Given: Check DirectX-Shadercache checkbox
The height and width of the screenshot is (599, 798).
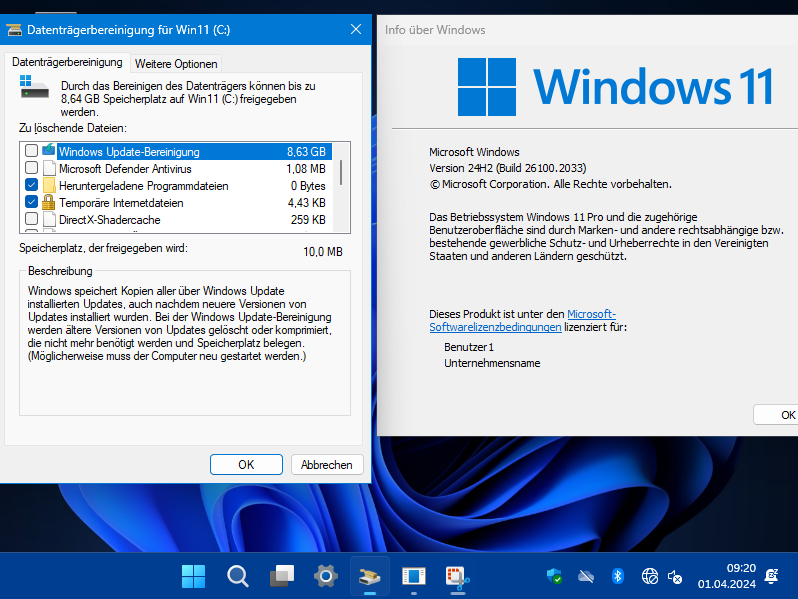Looking at the screenshot, I should [32, 219].
